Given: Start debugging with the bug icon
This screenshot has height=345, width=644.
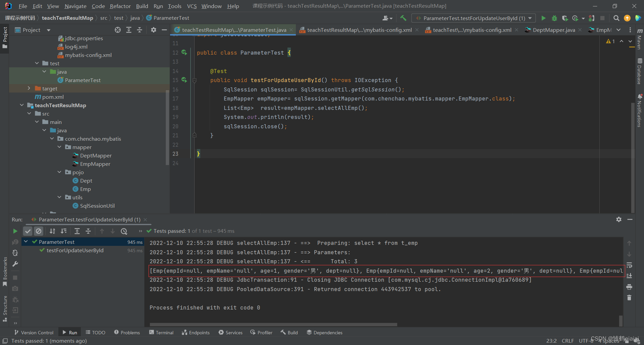Looking at the screenshot, I should click(554, 18).
